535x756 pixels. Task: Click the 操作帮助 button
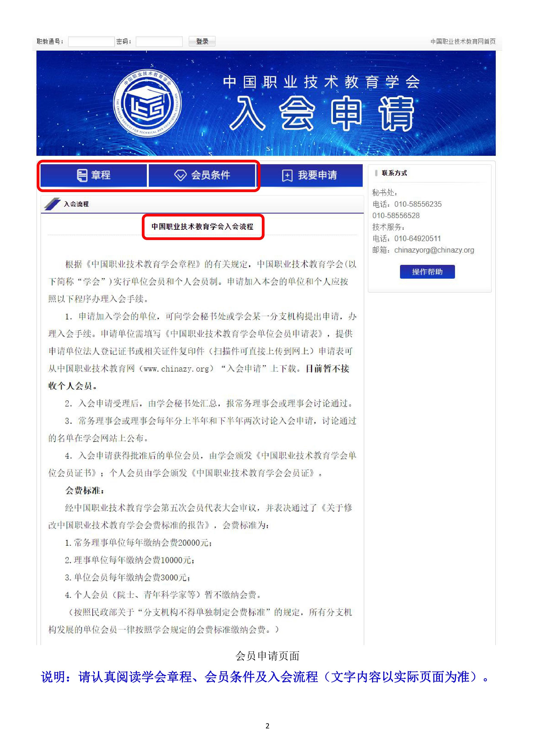[427, 272]
